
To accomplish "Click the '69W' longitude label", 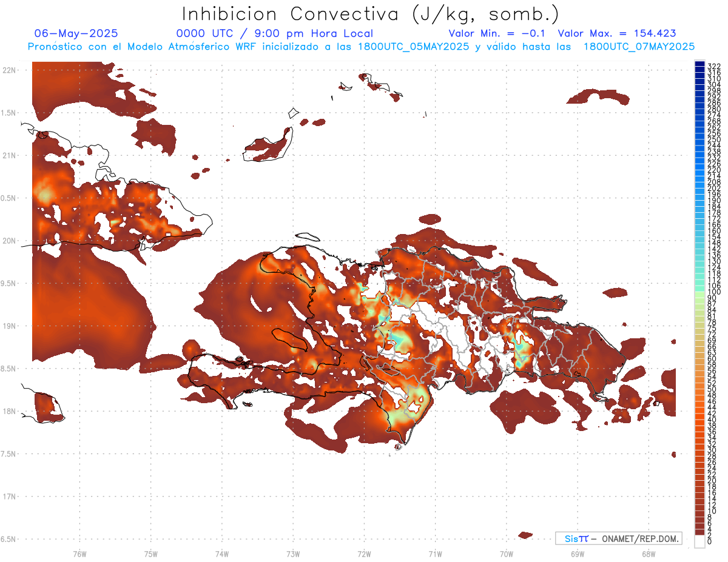I will (578, 553).
